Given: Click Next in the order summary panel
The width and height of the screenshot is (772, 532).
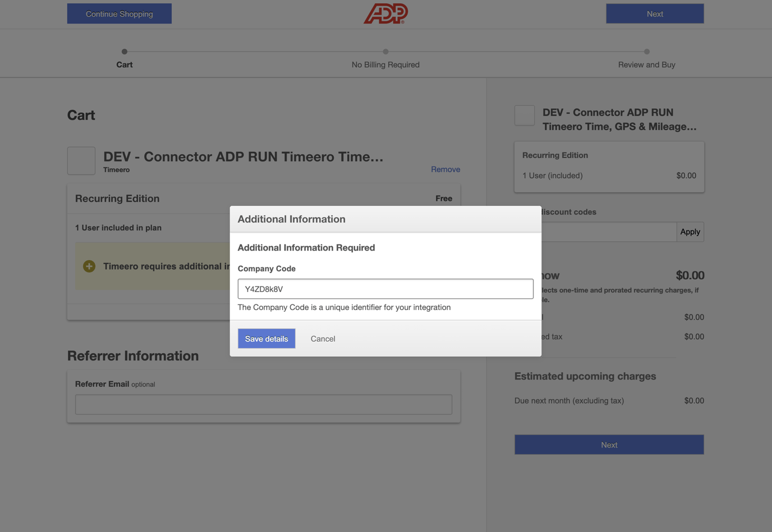Looking at the screenshot, I should pyautogui.click(x=609, y=444).
